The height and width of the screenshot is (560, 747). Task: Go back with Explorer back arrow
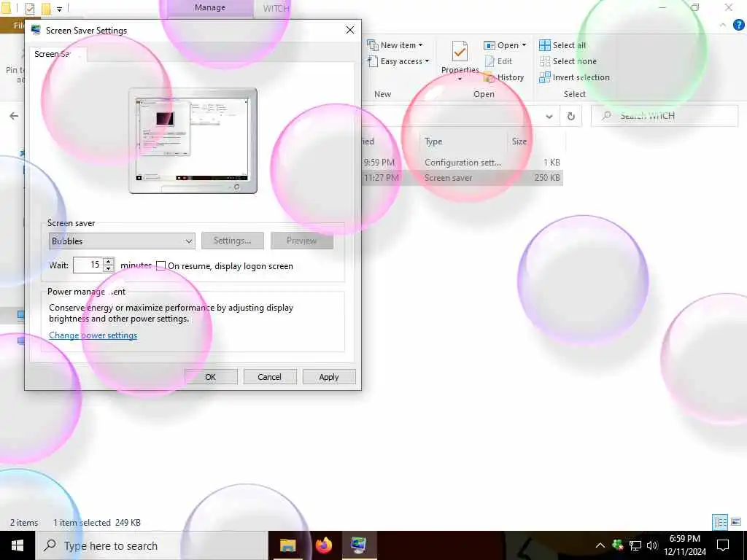14,116
